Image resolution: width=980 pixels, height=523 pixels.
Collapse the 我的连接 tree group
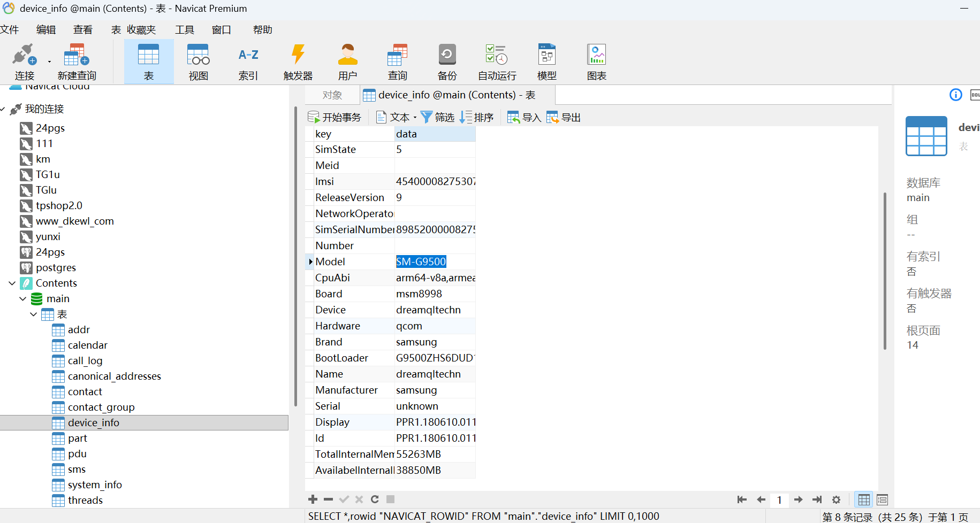(4, 109)
